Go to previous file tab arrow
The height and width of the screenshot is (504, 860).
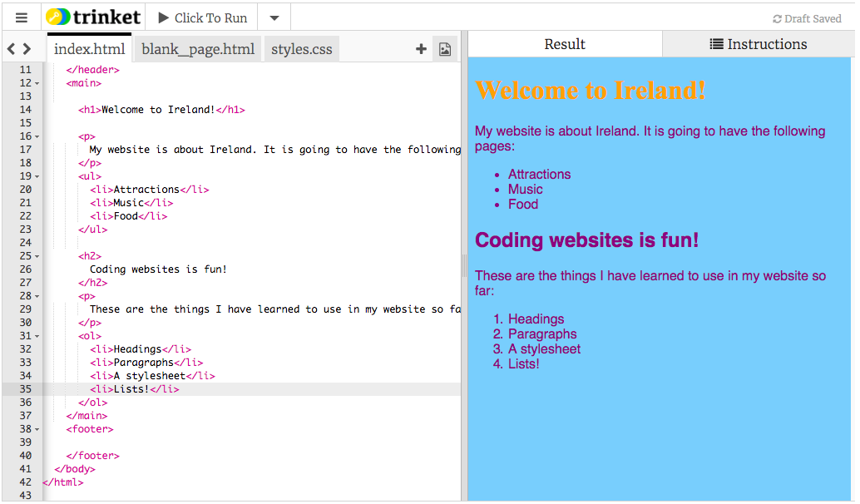12,49
